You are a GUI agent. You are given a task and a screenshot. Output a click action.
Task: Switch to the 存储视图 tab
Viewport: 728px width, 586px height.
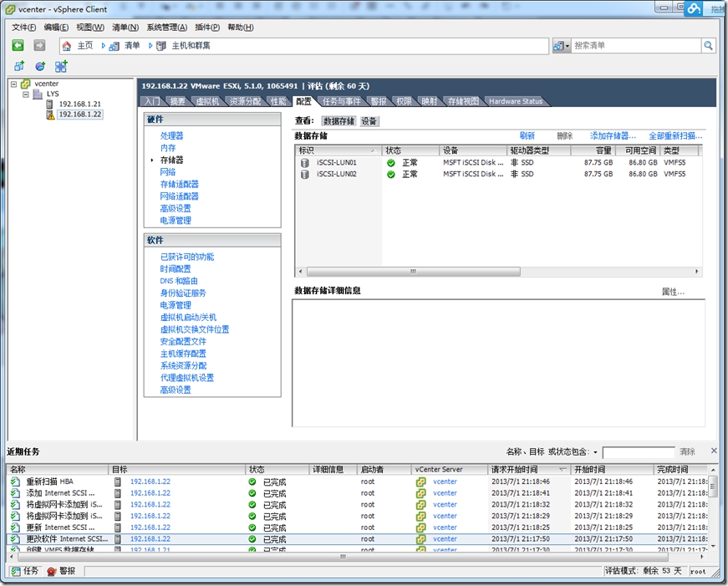[463, 101]
